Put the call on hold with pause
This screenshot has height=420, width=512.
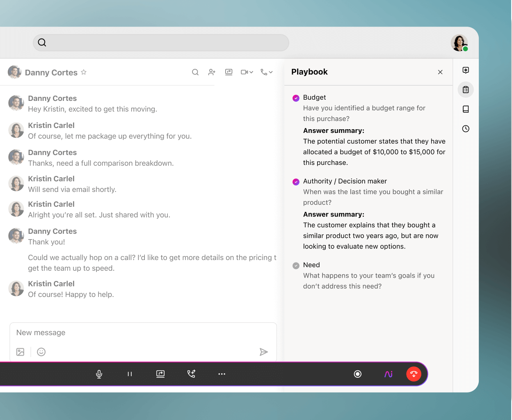click(x=130, y=374)
